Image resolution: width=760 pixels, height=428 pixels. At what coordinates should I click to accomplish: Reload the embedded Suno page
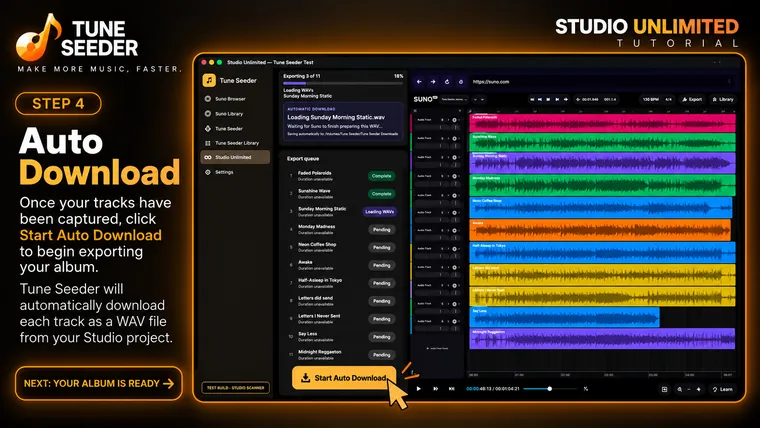[x=447, y=82]
